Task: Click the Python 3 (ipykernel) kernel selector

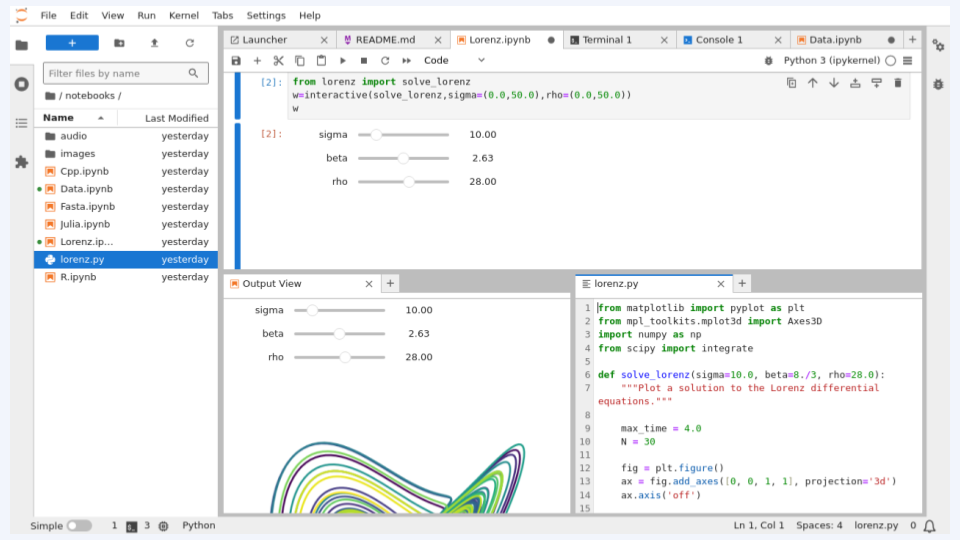Action: coord(831,60)
